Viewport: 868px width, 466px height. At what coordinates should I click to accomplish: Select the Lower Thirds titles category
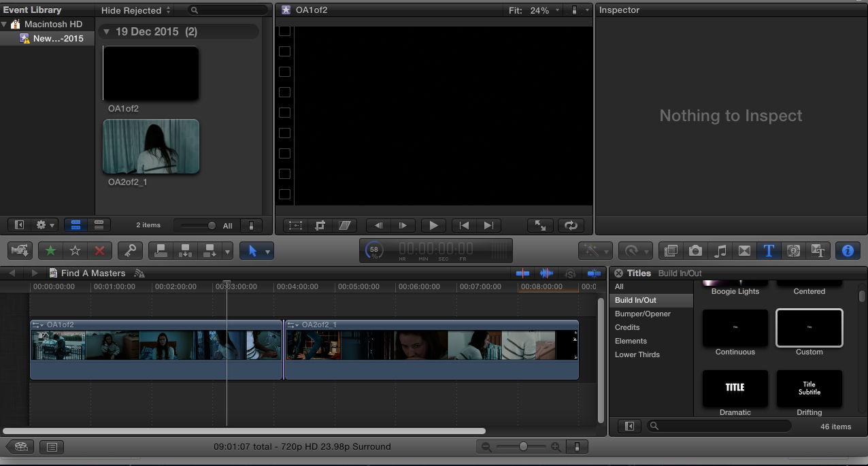point(637,354)
